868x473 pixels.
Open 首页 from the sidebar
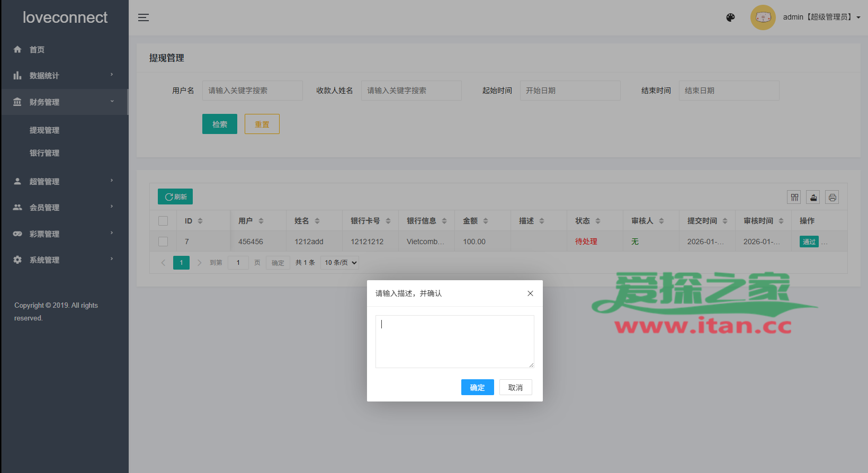[37, 50]
